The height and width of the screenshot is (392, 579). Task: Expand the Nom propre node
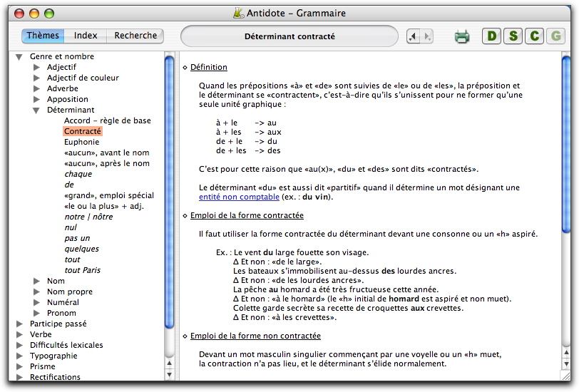point(36,292)
